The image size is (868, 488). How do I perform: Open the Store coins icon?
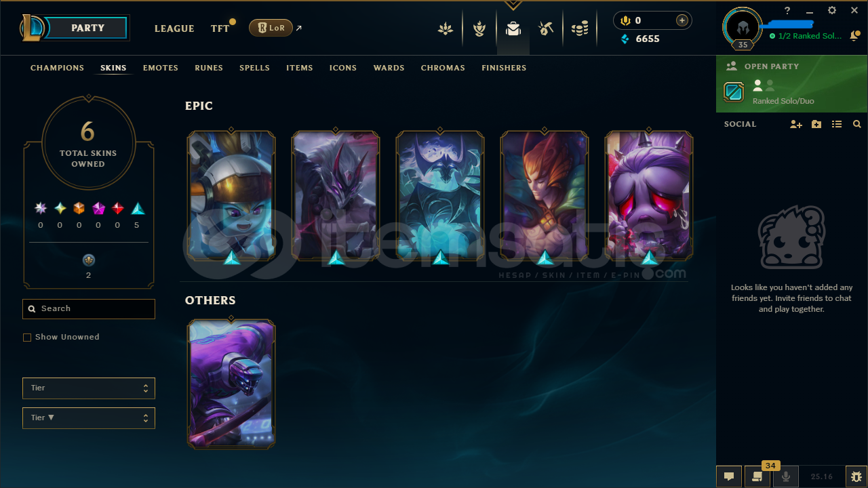pos(580,28)
